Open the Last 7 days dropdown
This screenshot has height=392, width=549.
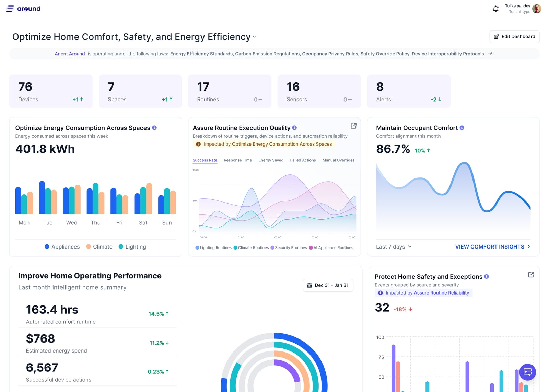coord(394,247)
